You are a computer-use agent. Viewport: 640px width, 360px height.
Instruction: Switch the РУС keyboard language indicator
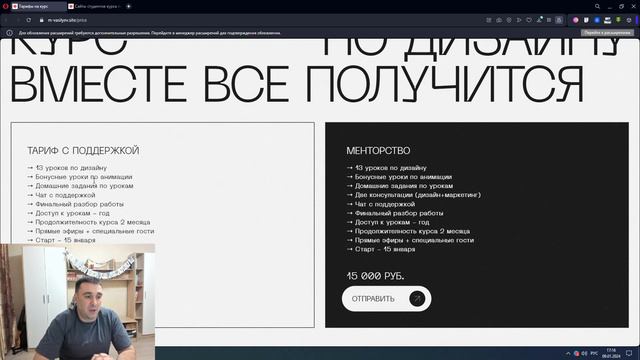(x=594, y=353)
